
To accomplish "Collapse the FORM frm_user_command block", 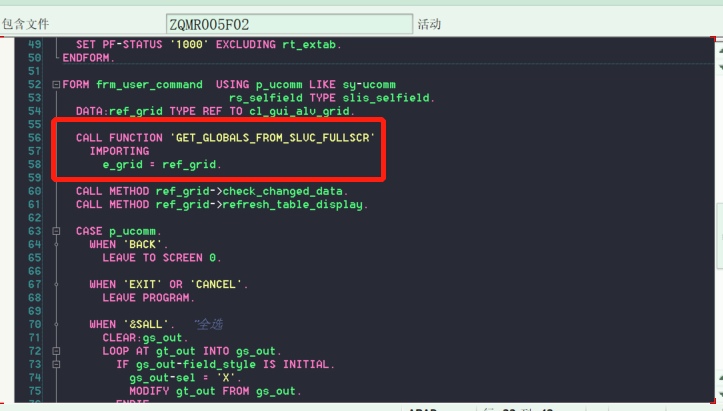I will click(x=56, y=85).
